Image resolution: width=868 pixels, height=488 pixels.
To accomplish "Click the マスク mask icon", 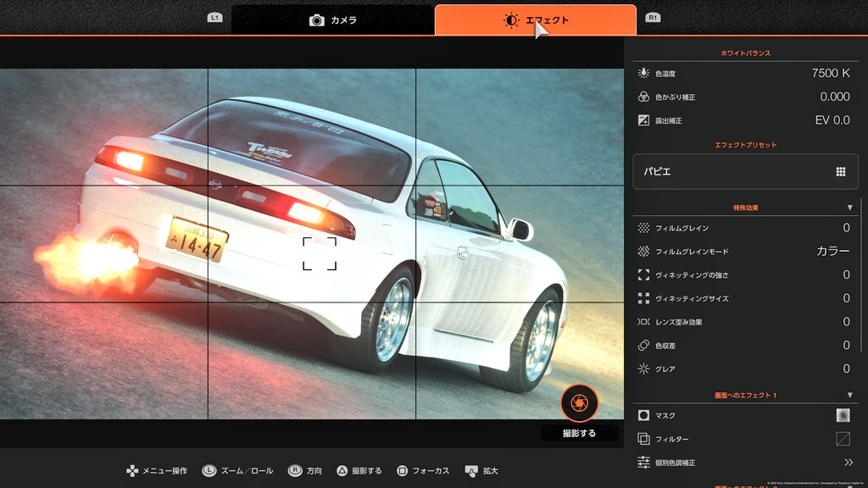I will click(x=643, y=415).
